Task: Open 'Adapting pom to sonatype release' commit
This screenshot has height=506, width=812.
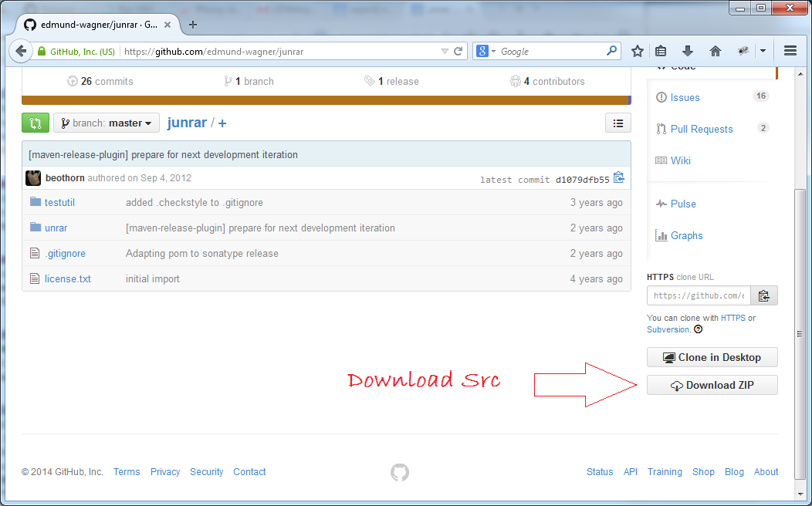Action: point(202,253)
